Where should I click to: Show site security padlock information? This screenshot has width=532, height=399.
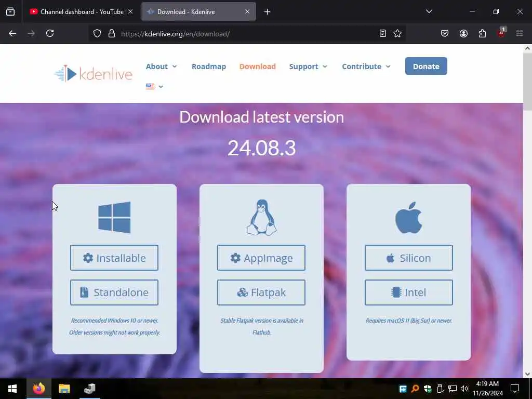tap(112, 34)
